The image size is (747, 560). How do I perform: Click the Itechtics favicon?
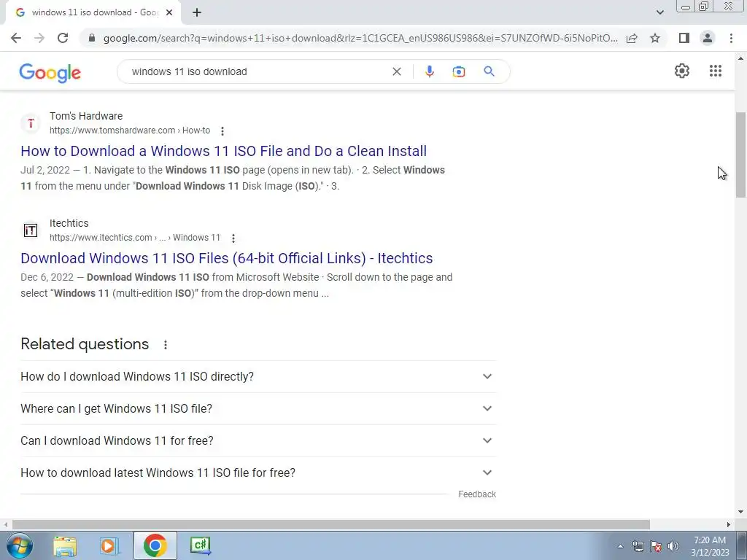(x=31, y=230)
